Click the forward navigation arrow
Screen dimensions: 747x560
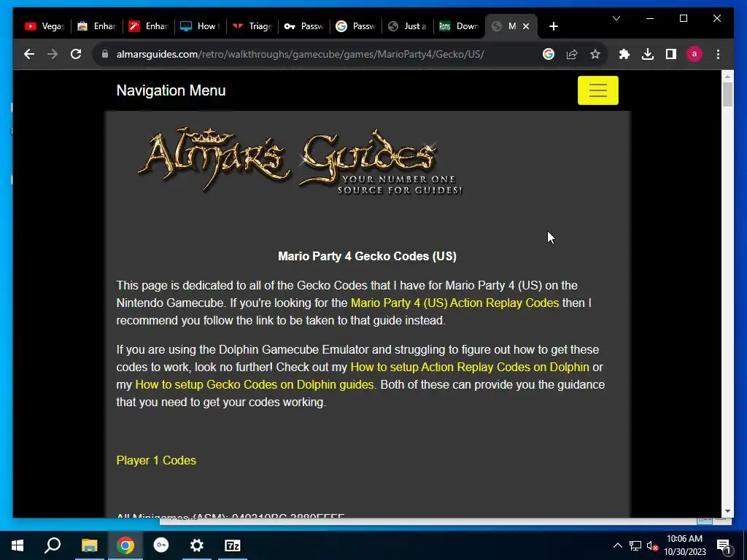53,54
